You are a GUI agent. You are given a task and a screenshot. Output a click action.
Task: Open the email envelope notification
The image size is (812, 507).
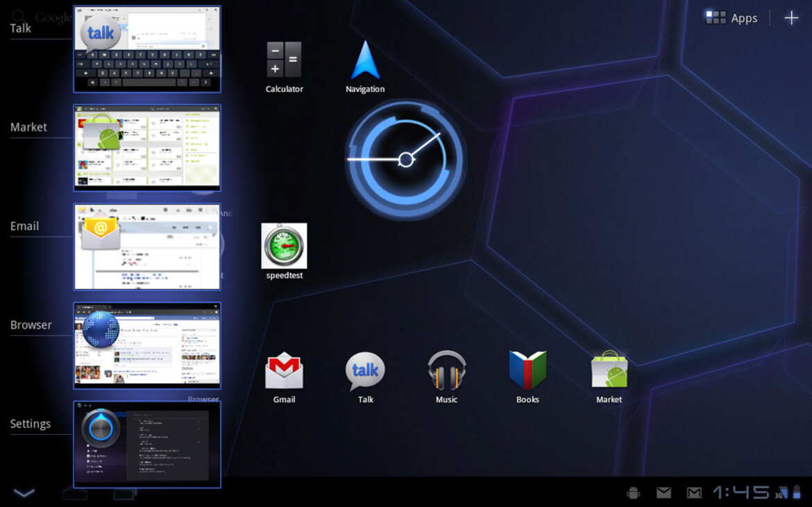(x=664, y=492)
